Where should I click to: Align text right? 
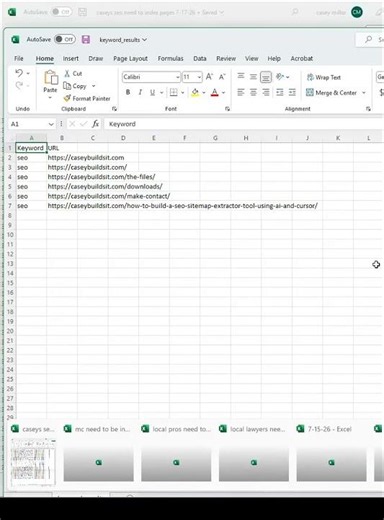(266, 92)
